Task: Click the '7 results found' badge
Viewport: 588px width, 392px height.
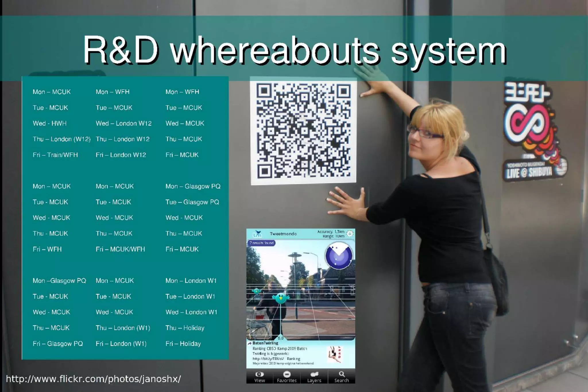Action: coord(261,243)
